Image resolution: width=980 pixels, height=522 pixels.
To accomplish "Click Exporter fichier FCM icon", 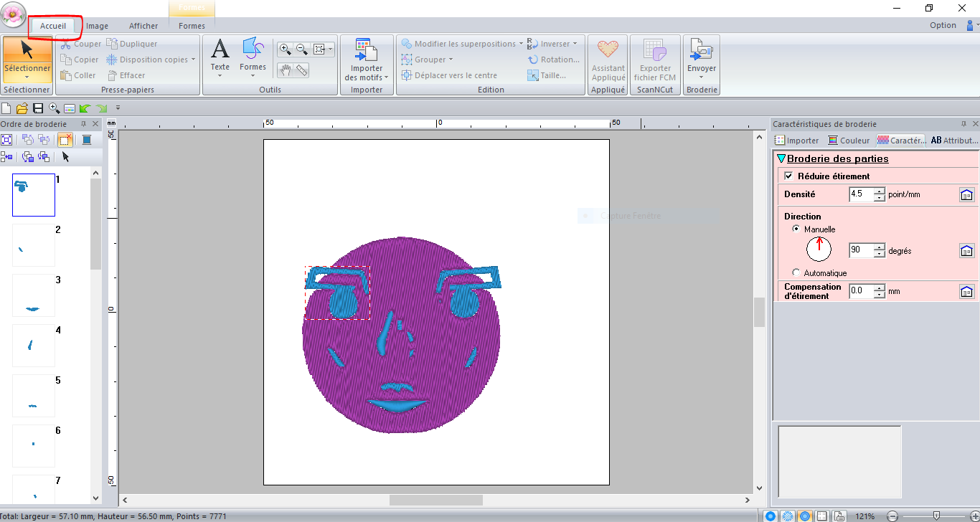I will (655, 60).
